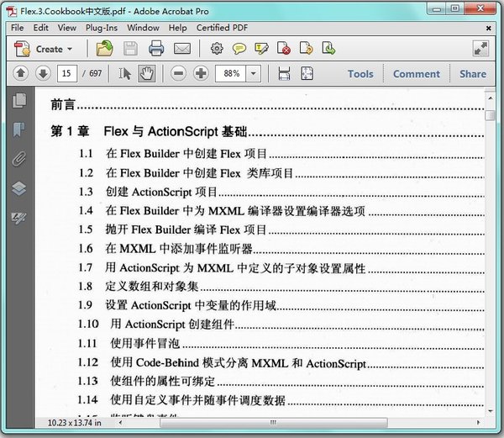Open the View menu
The image size is (504, 438).
tap(67, 28)
